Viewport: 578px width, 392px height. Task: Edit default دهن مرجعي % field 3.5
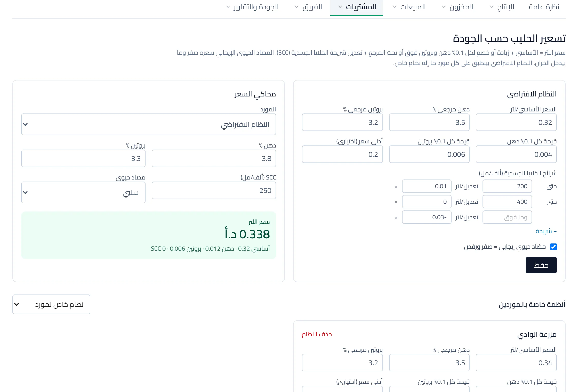(x=429, y=122)
